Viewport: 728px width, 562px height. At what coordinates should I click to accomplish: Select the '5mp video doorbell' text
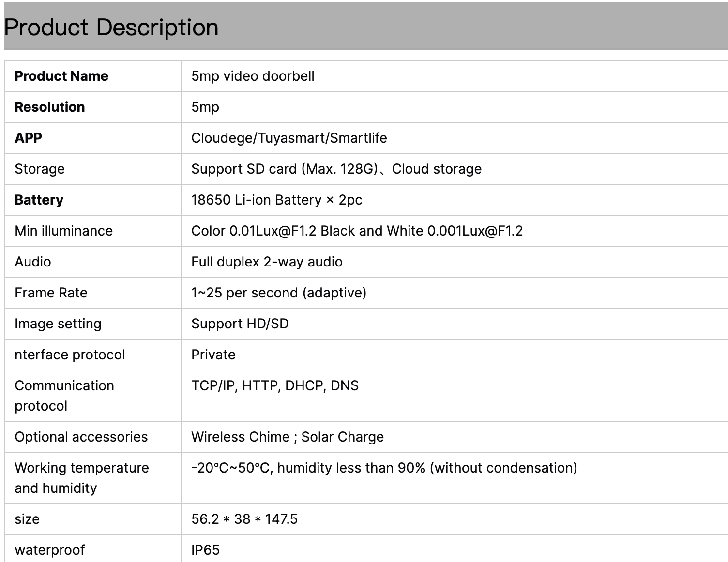coord(253,76)
